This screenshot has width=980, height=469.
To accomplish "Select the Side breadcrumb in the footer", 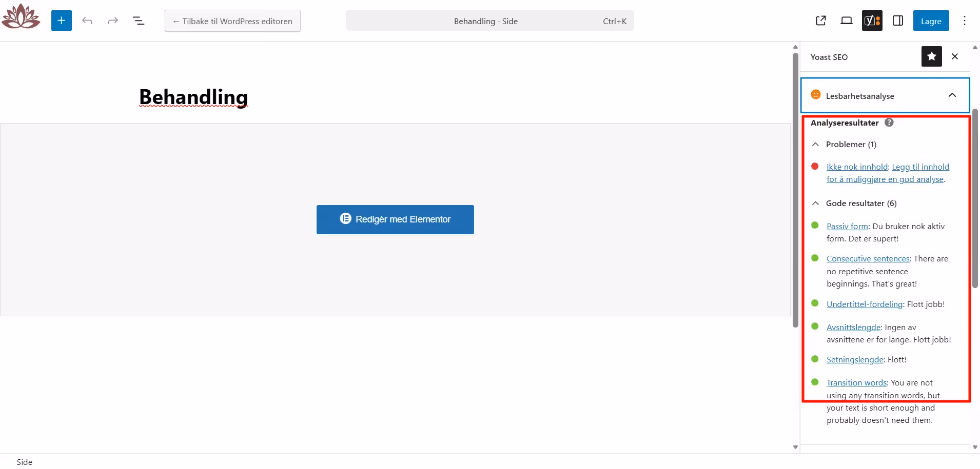I will [x=24, y=462].
